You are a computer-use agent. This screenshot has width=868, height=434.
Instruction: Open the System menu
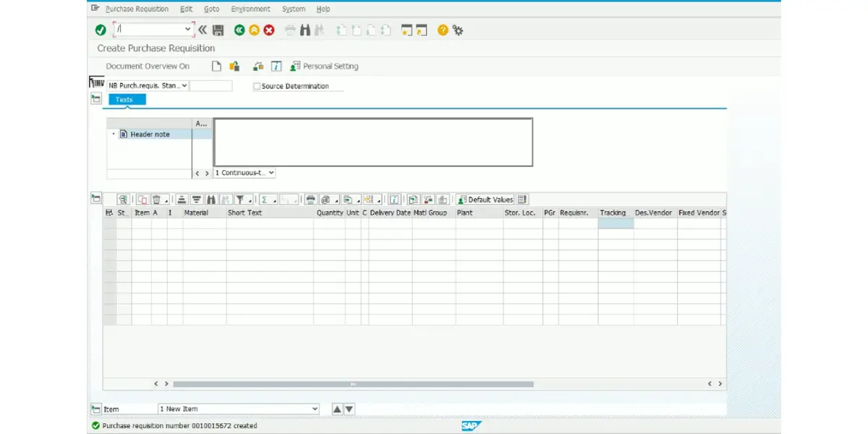[293, 9]
